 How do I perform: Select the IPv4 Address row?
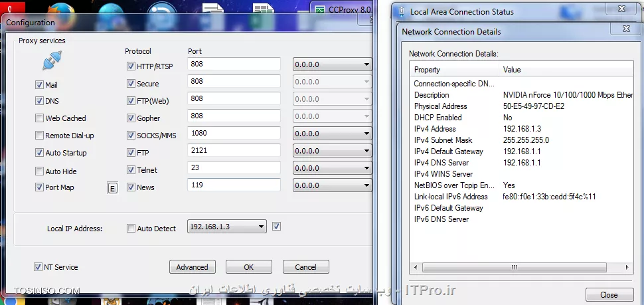tap(522, 129)
